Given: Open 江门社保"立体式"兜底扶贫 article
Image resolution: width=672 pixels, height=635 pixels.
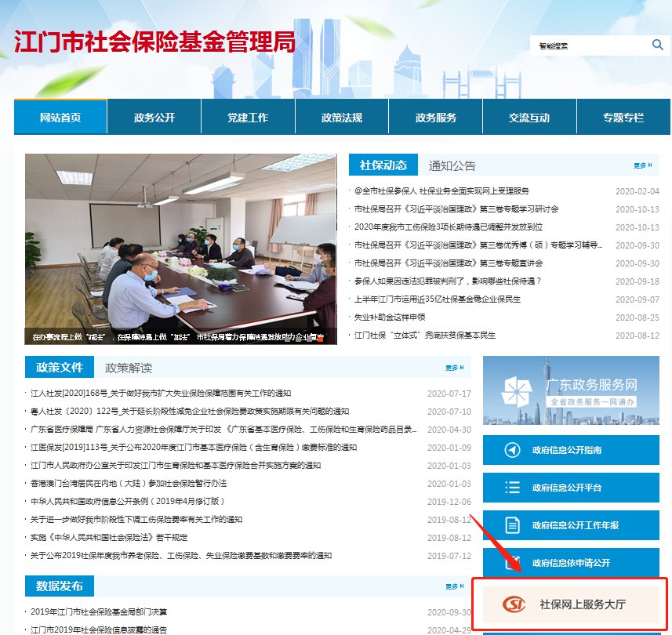Looking at the screenshot, I should pos(425,335).
